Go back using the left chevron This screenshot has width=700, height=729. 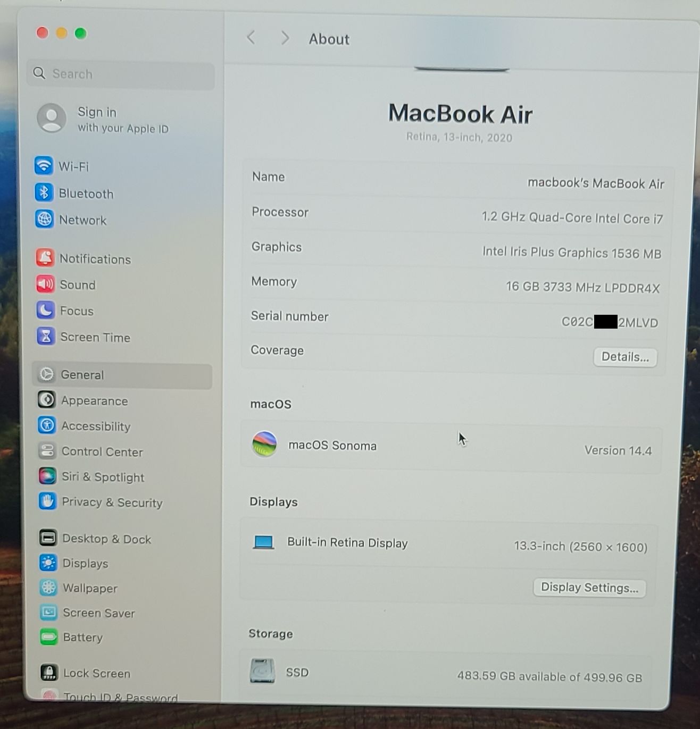(251, 38)
